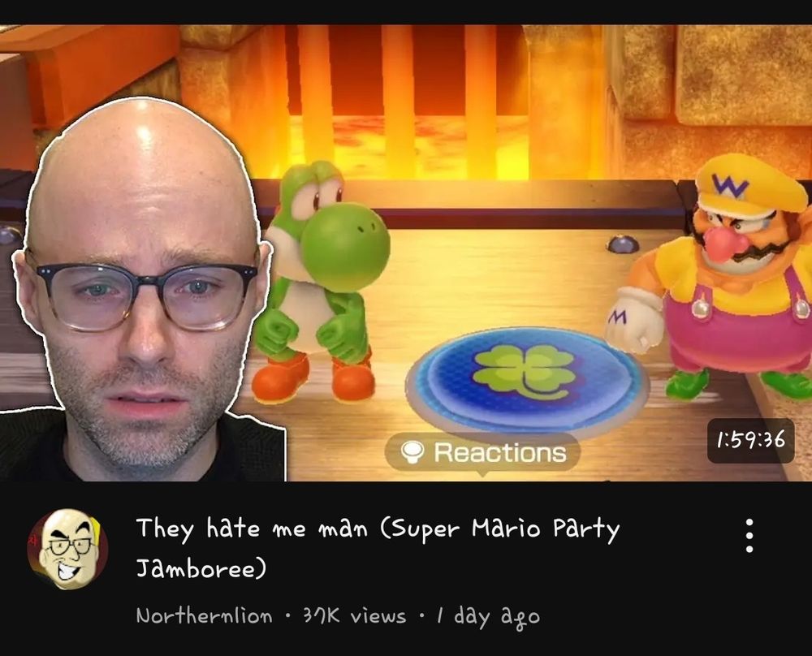Click Yoshi's green nose
This screenshot has height=656, width=812.
tap(345, 247)
